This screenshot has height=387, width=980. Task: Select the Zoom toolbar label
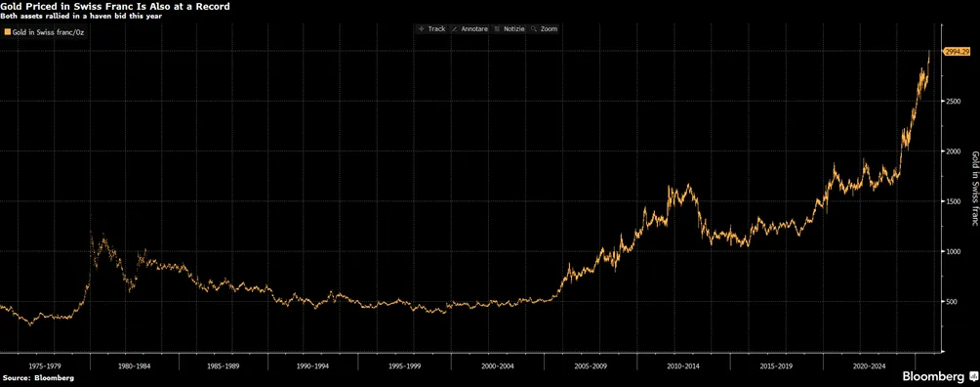(x=549, y=29)
